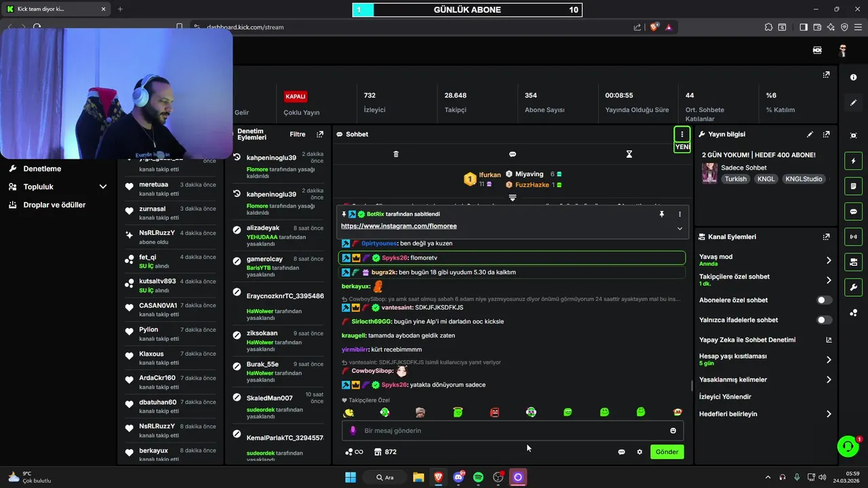Click the ticket icon beside profile avatar
868x488 pixels.
(x=817, y=50)
